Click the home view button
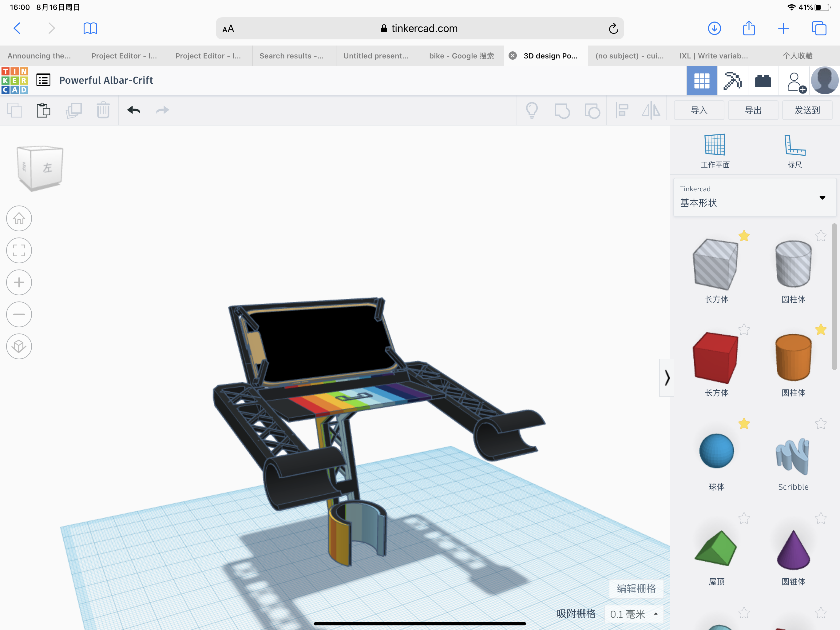The image size is (840, 630). 19,218
